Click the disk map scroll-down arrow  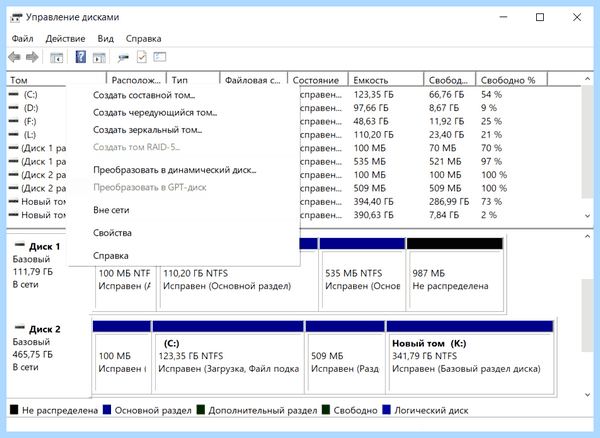(x=587, y=395)
